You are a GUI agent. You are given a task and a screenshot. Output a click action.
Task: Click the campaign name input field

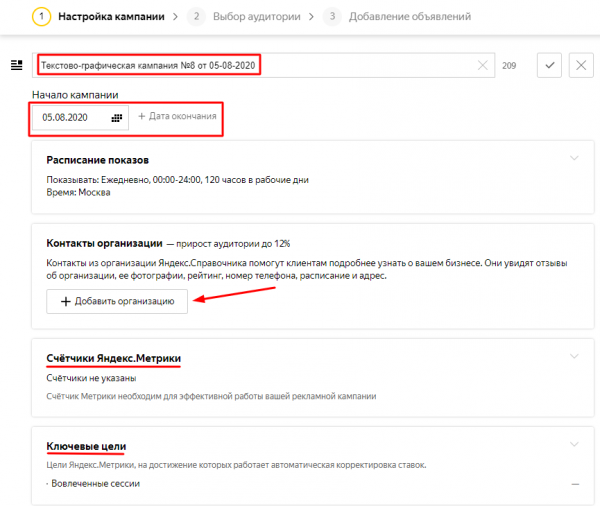click(263, 65)
